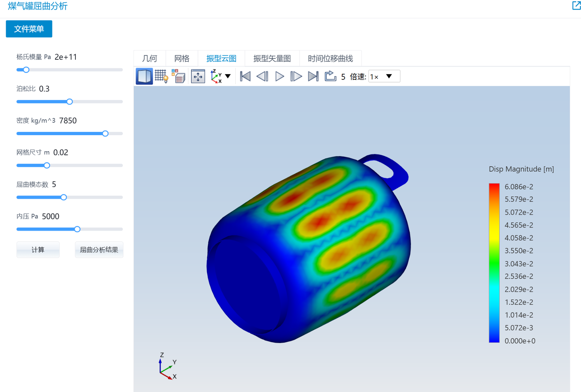Switch to the 振型矢量图 tab

(x=272, y=58)
